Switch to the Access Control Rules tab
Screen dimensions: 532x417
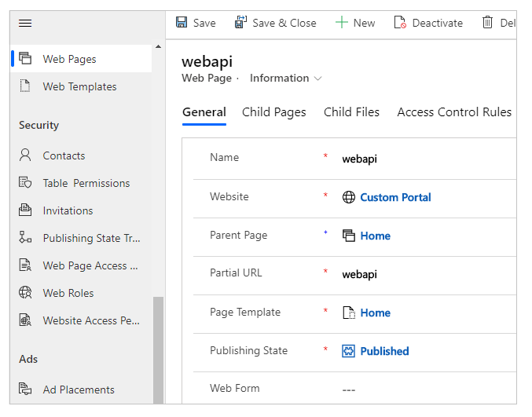pos(454,112)
